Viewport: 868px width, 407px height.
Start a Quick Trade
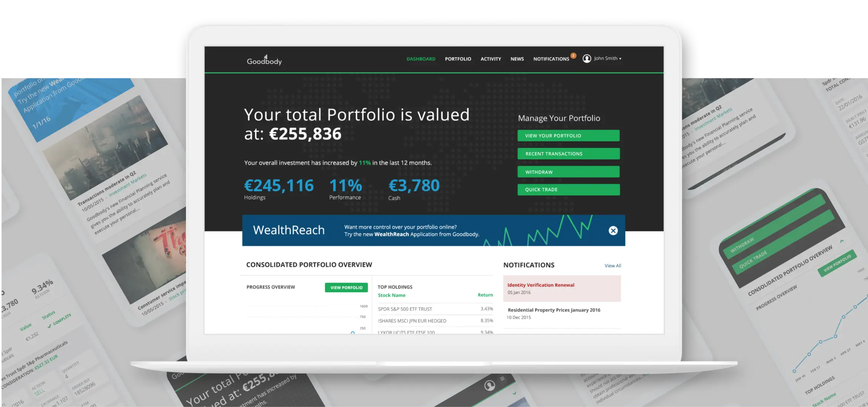point(568,190)
